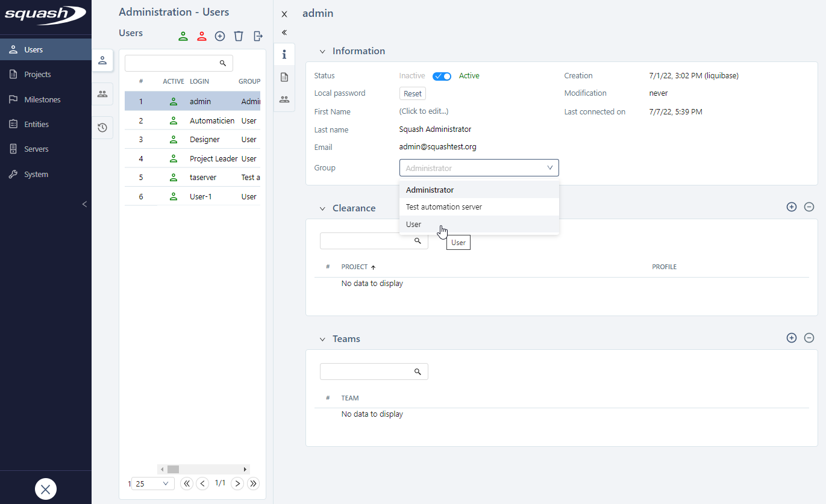Reset the local password

[x=413, y=93]
